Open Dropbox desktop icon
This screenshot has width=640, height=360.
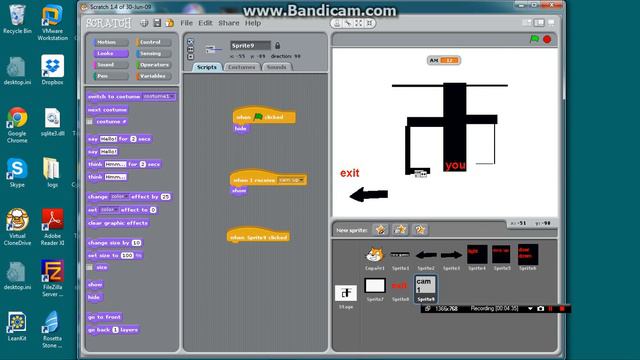coord(52,70)
